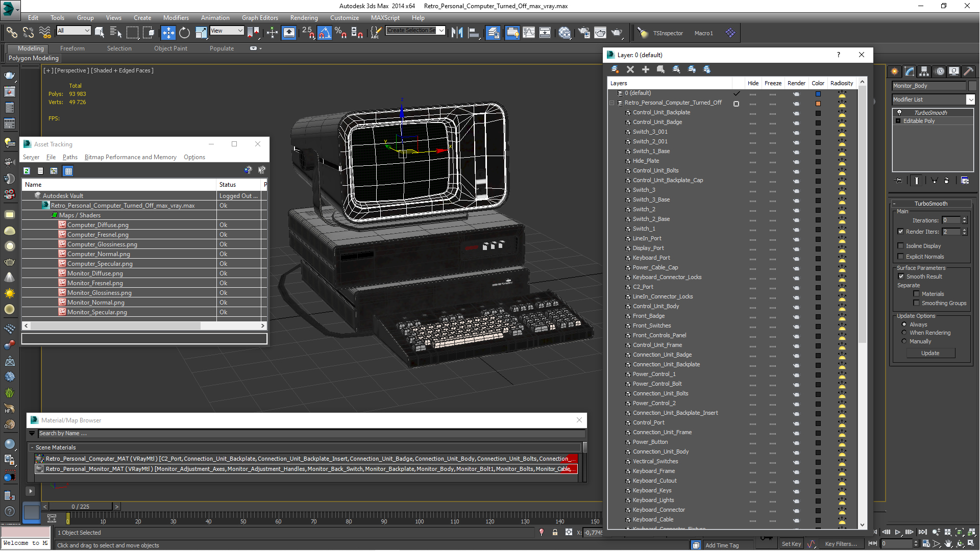
Task: Open Material/Map Browser options arrow
Action: [32, 434]
